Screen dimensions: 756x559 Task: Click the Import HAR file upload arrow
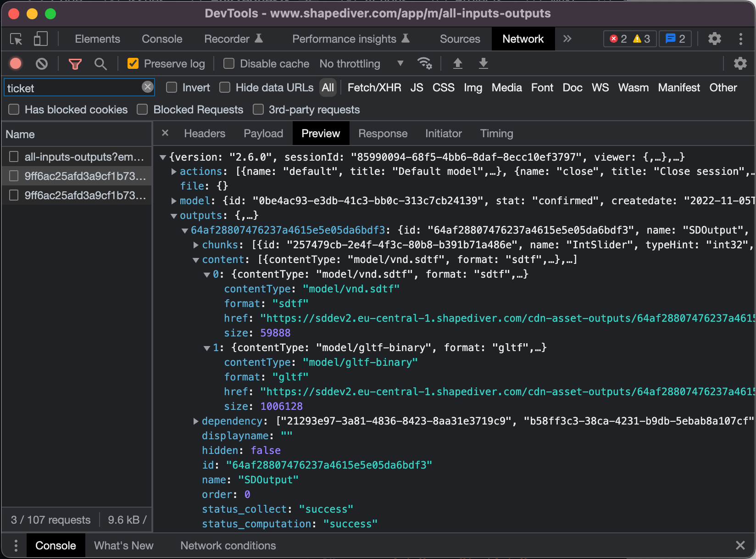[457, 64]
